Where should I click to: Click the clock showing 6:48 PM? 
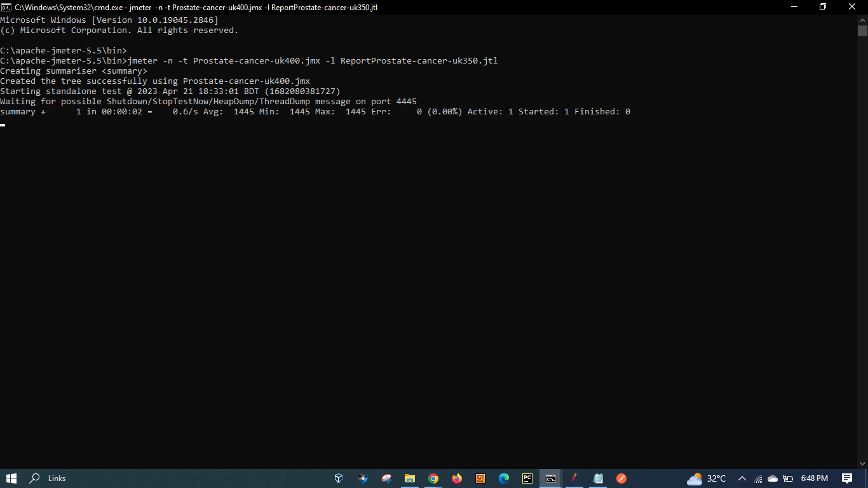pos(815,478)
